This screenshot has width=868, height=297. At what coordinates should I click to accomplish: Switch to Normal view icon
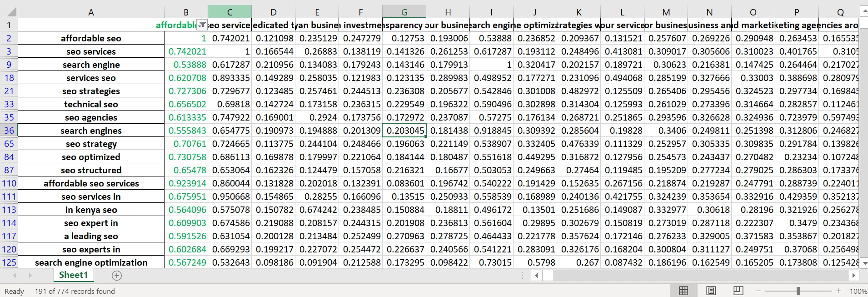point(683,291)
